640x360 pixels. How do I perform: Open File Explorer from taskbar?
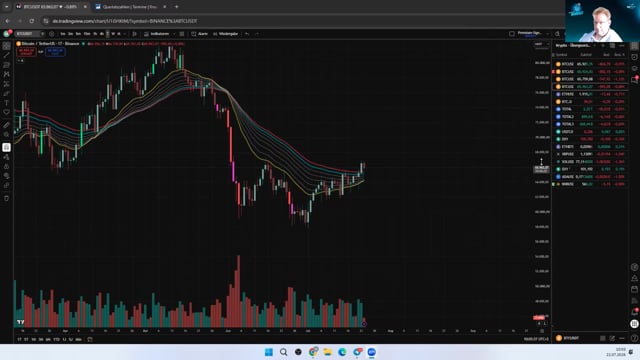327,352
